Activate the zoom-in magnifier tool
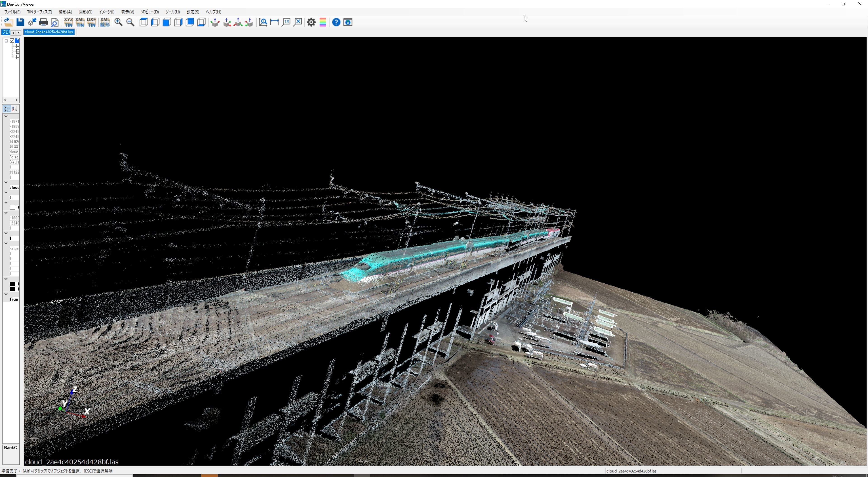The height and width of the screenshot is (477, 868). [x=118, y=22]
